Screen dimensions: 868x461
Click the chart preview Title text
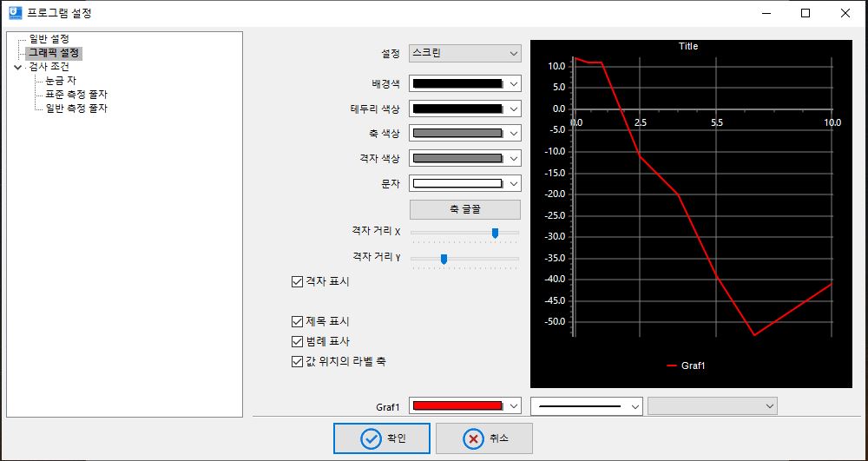click(688, 47)
